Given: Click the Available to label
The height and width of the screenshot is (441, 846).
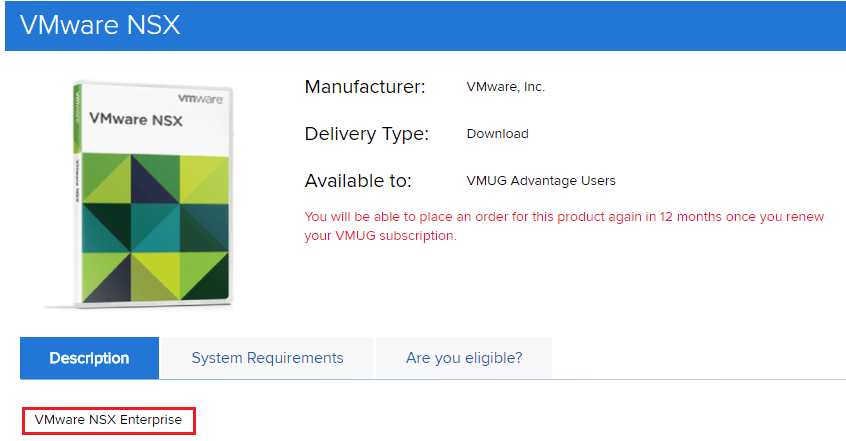Looking at the screenshot, I should [358, 181].
